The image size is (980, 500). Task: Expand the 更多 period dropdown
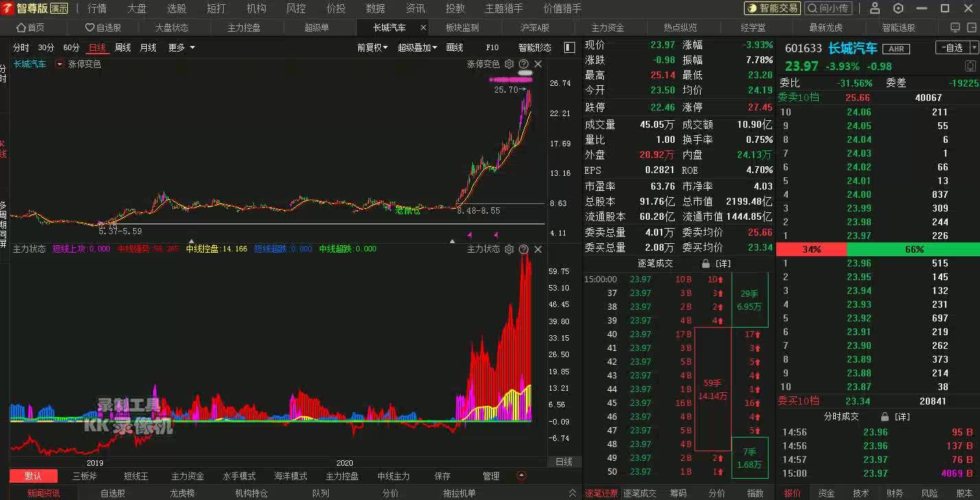(x=182, y=47)
